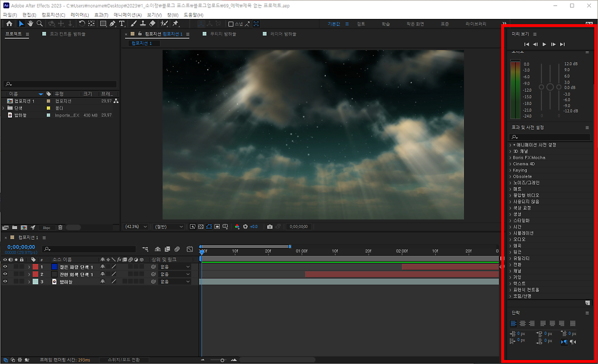Select the Zoom magnifier tool

coord(39,23)
